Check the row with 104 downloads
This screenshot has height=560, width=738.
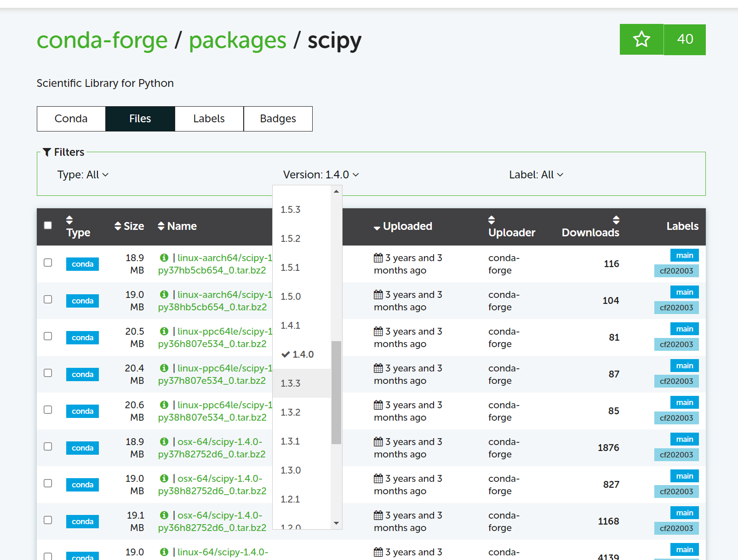click(48, 299)
